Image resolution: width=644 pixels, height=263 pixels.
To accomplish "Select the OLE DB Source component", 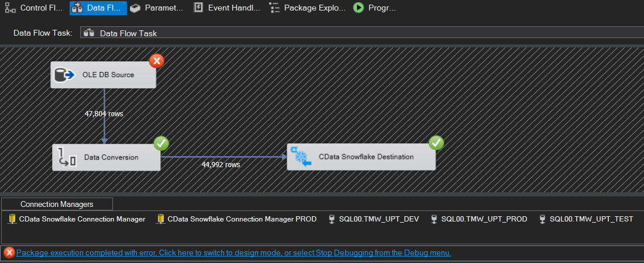I will [103, 75].
